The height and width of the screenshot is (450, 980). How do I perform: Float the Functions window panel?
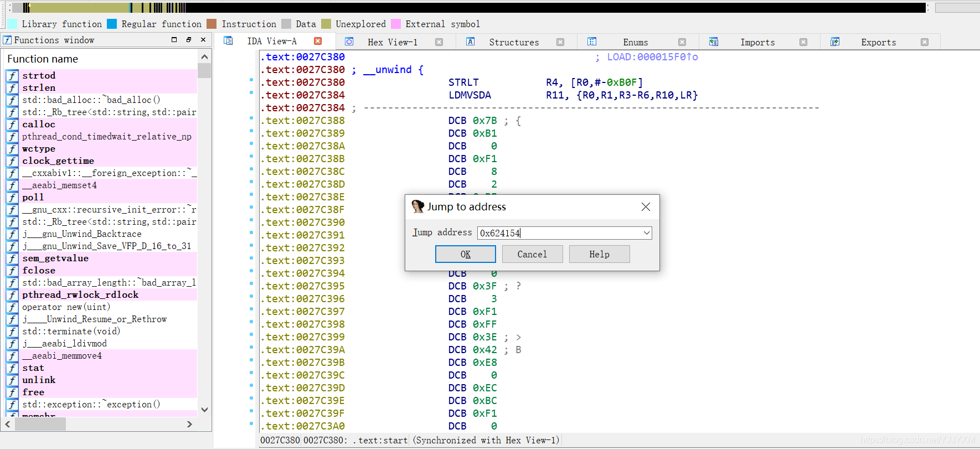[x=189, y=40]
